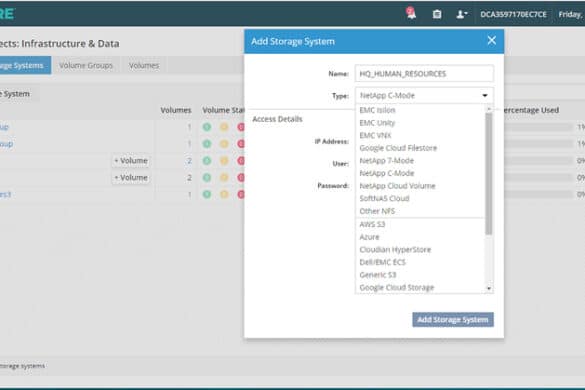The width and height of the screenshot is (585, 390).
Task: Click the yellow status circle in es3 row
Action: 224,194
